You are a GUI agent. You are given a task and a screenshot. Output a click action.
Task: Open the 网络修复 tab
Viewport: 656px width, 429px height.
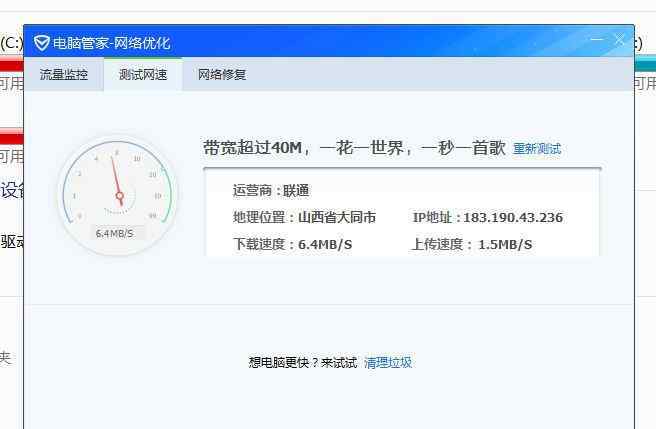[222, 74]
